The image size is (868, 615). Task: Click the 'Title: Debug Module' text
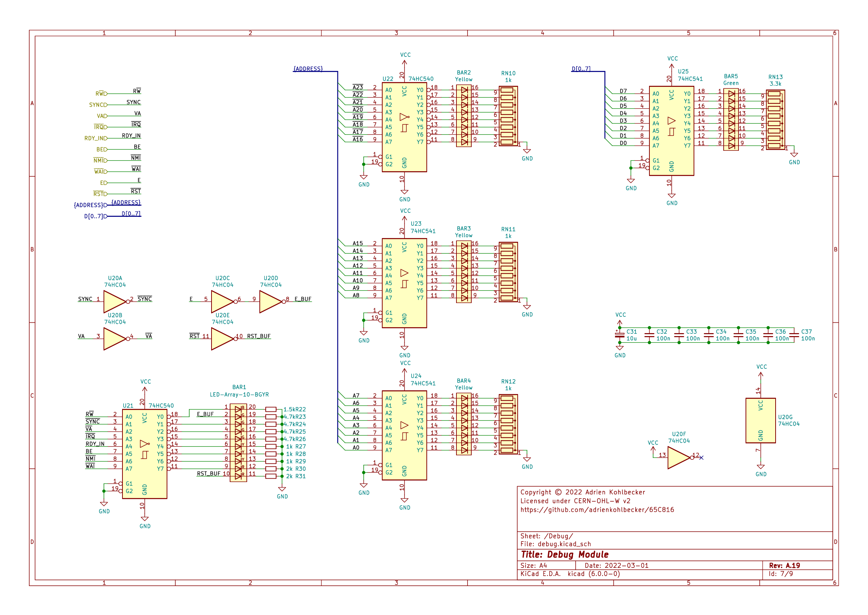click(564, 554)
